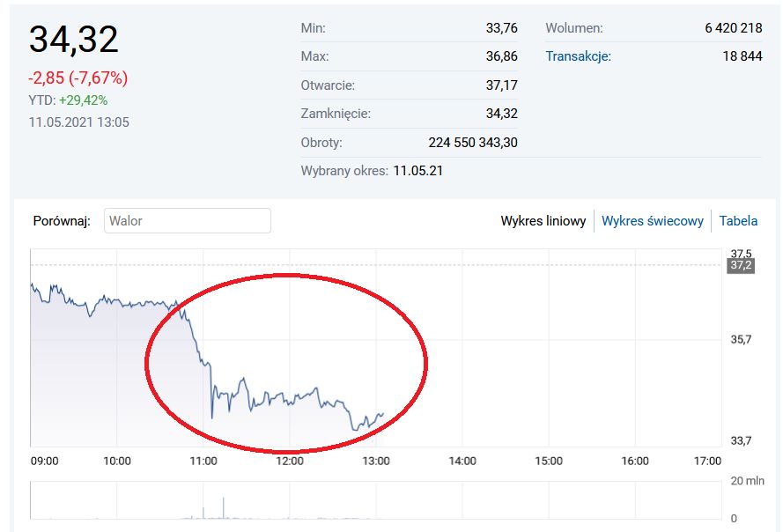Click the large 34,32 current price
783x532 pixels.
click(x=74, y=40)
